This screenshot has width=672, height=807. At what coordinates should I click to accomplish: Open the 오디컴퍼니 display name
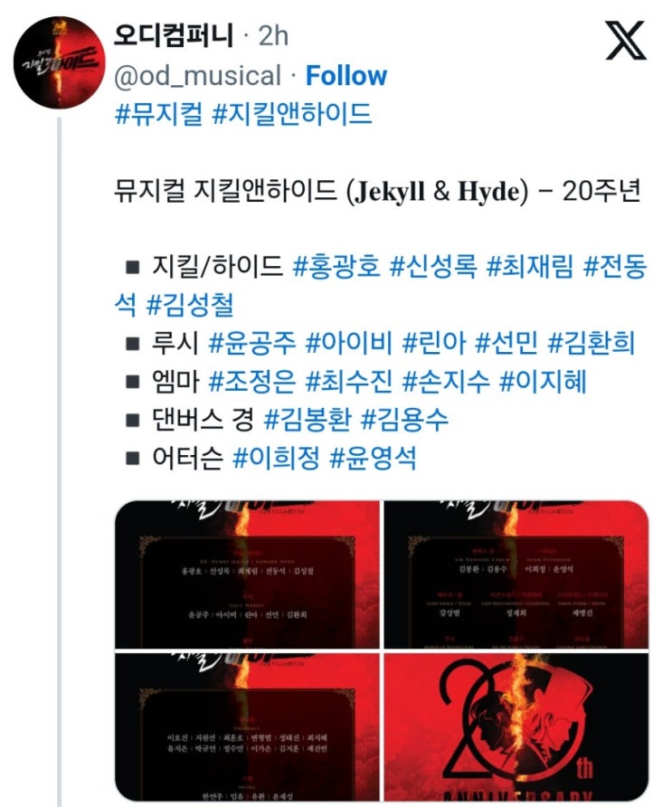pos(174,35)
